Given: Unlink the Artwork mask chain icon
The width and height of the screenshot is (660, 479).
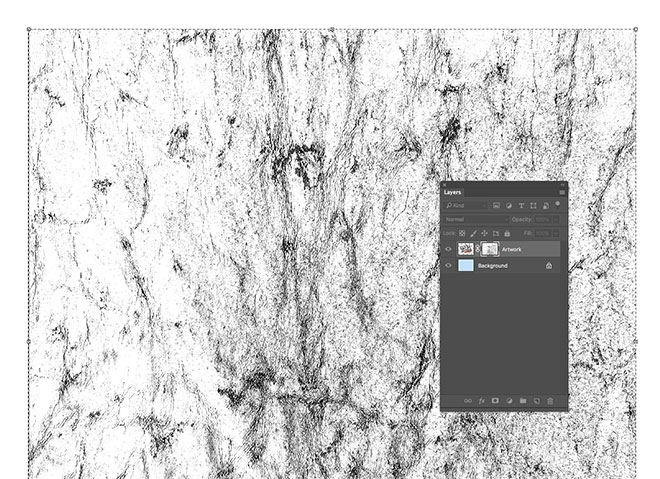Looking at the screenshot, I should tap(478, 249).
